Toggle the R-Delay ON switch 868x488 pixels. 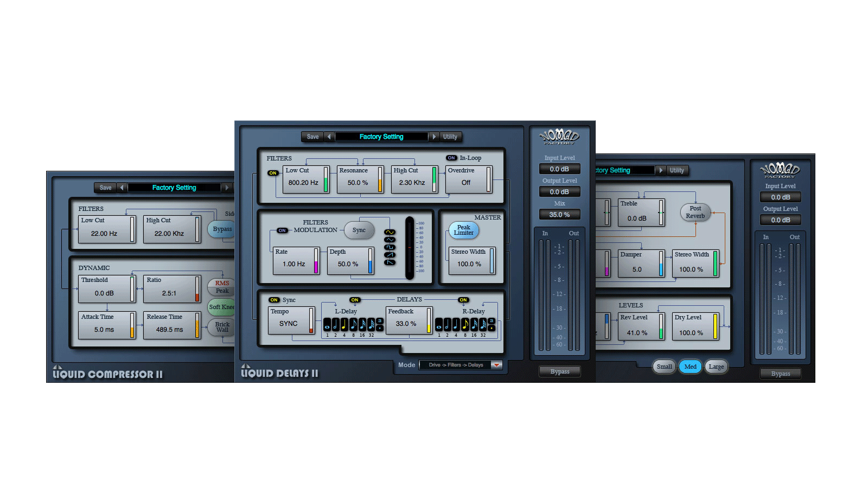pos(463,300)
